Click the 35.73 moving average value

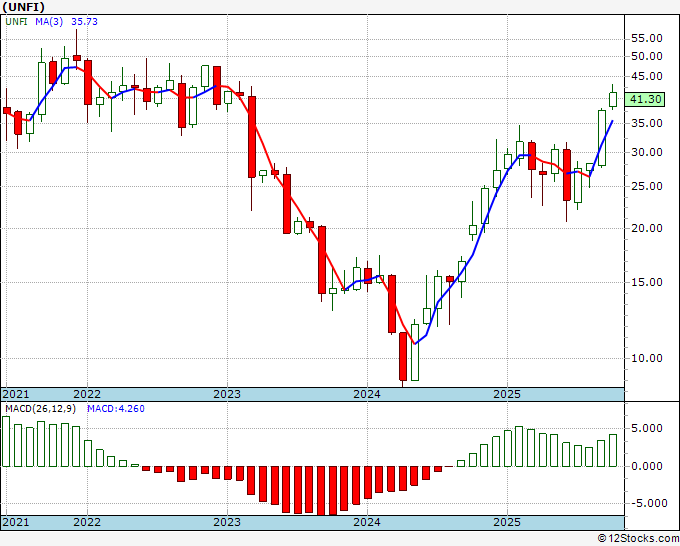pyautogui.click(x=84, y=21)
